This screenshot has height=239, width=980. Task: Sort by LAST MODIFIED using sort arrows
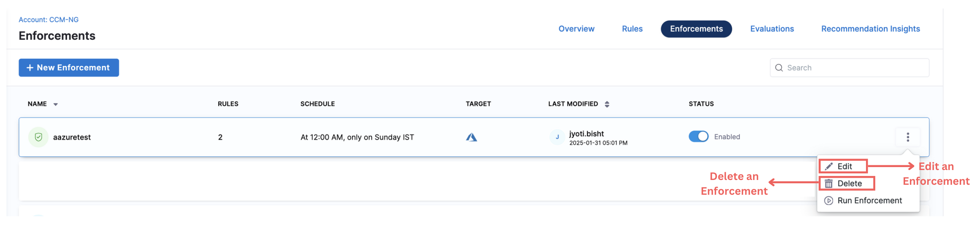point(607,104)
